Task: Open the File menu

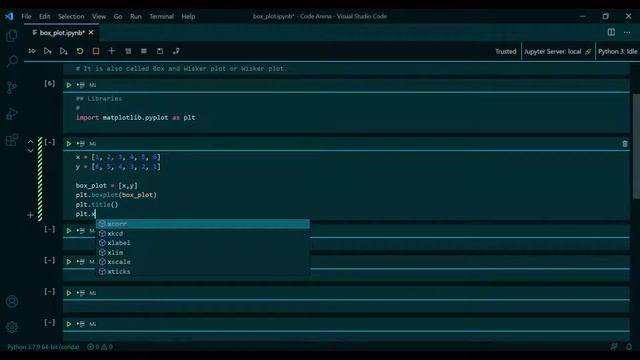Action: coord(26,16)
